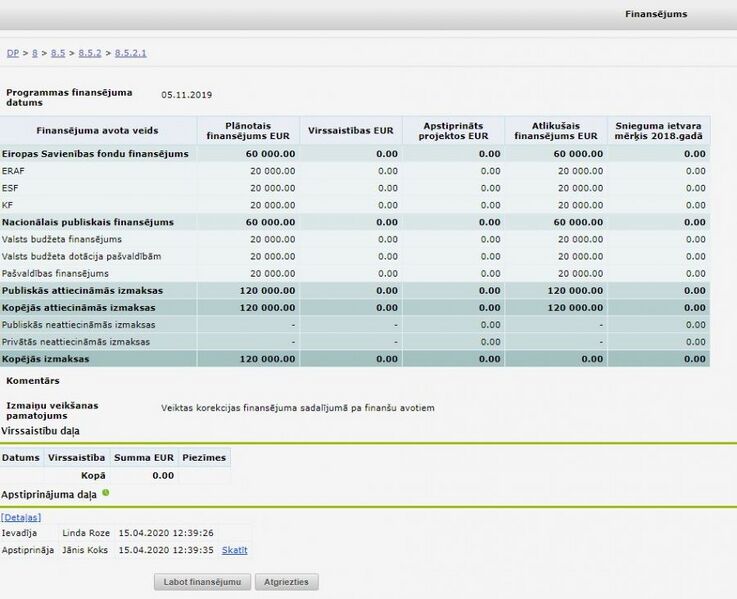Screen dimensions: 737x599
Task: Select the Privātās neattiecināmās izmaksas row label
Action: [x=76, y=342]
